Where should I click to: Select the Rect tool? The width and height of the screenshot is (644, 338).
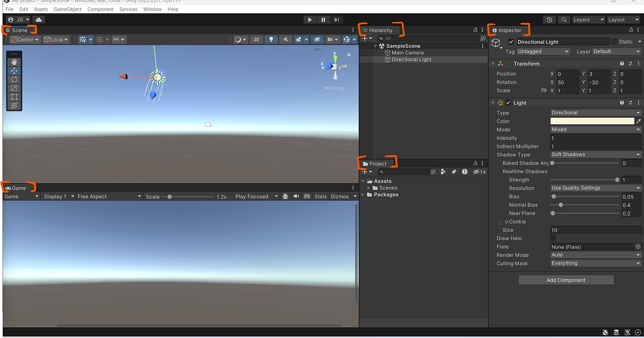click(x=14, y=97)
